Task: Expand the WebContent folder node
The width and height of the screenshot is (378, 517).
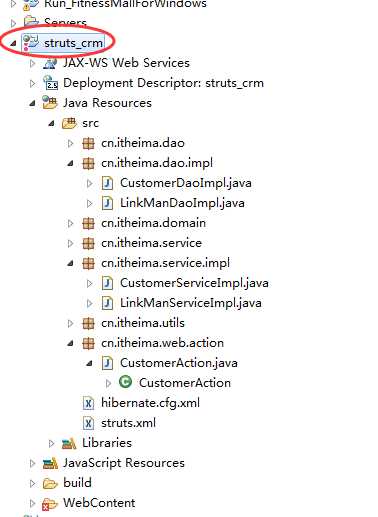Action: [32, 503]
